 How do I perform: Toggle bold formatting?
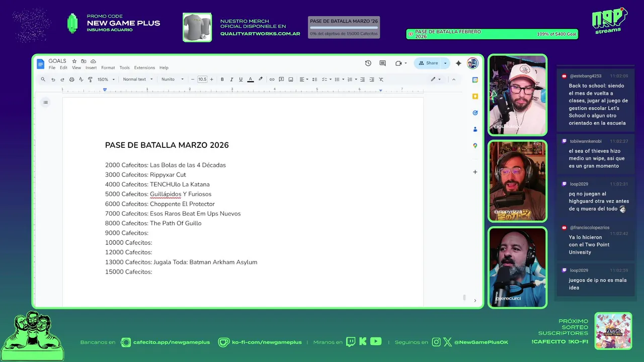pyautogui.click(x=222, y=79)
